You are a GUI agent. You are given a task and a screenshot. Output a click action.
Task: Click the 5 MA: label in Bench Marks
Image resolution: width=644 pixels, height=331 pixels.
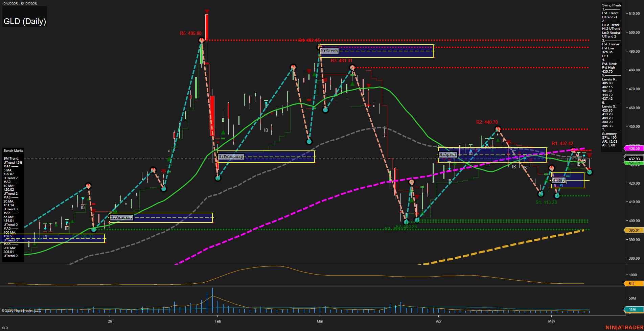coord(8,170)
